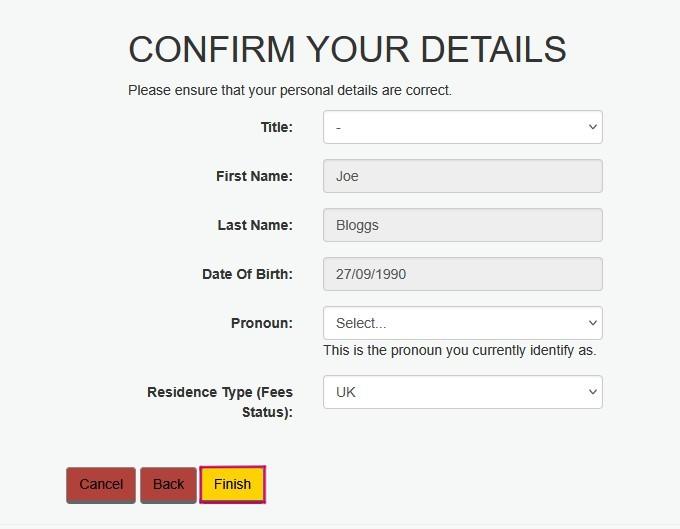Viewport: 680px width, 529px height.
Task: Click the "Last Name:" label
Action: (255, 225)
